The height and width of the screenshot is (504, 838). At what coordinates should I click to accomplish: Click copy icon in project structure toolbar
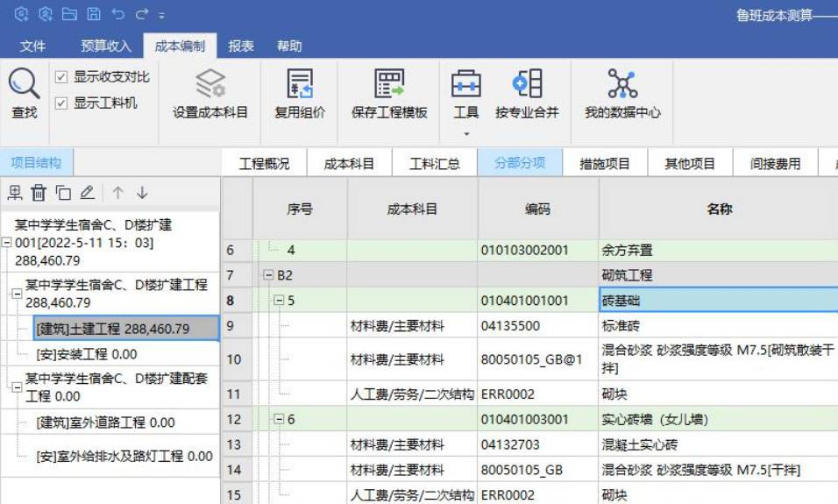63,193
